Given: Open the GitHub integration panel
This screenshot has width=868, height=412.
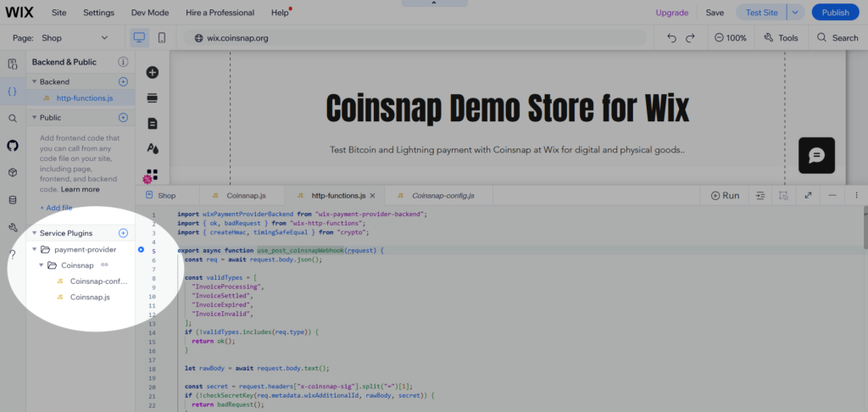Looking at the screenshot, I should tap(13, 146).
